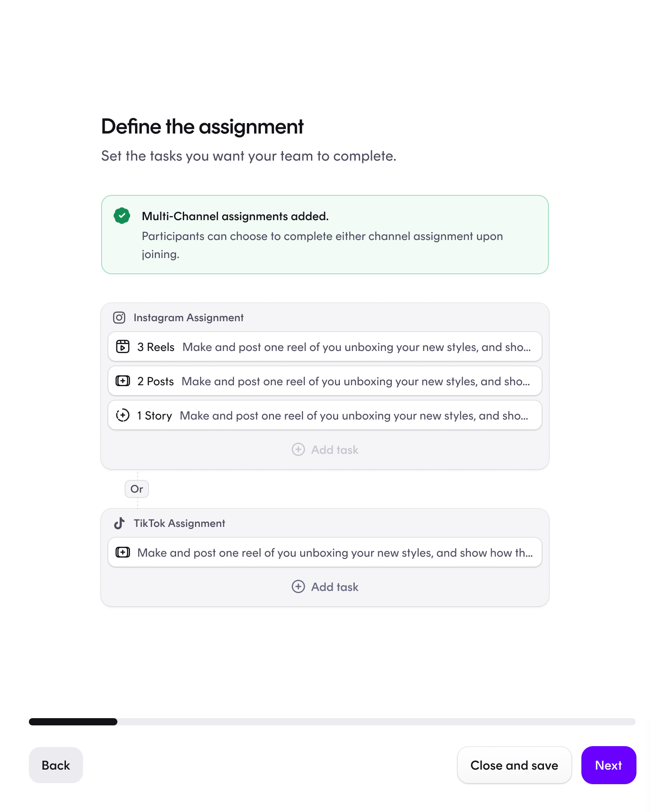Click the TikTok logo icon
650x812 pixels.
coord(119,523)
